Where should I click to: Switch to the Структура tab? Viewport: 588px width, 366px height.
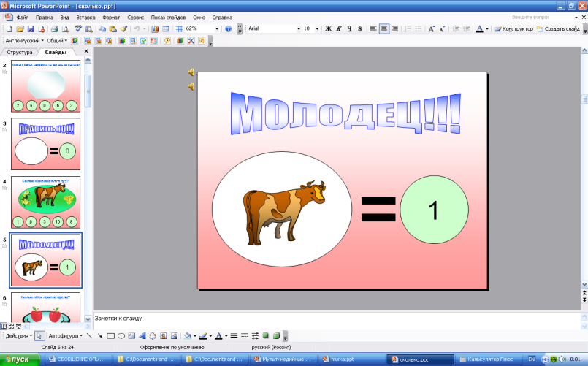(19, 53)
